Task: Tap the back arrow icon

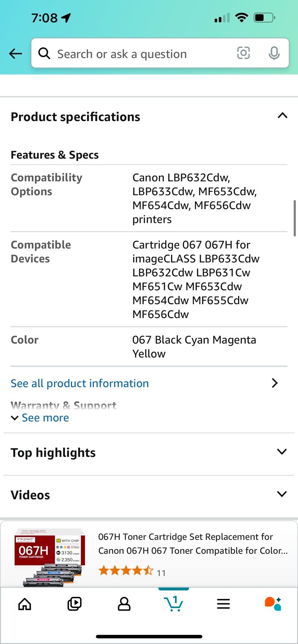Action: pyautogui.click(x=15, y=54)
